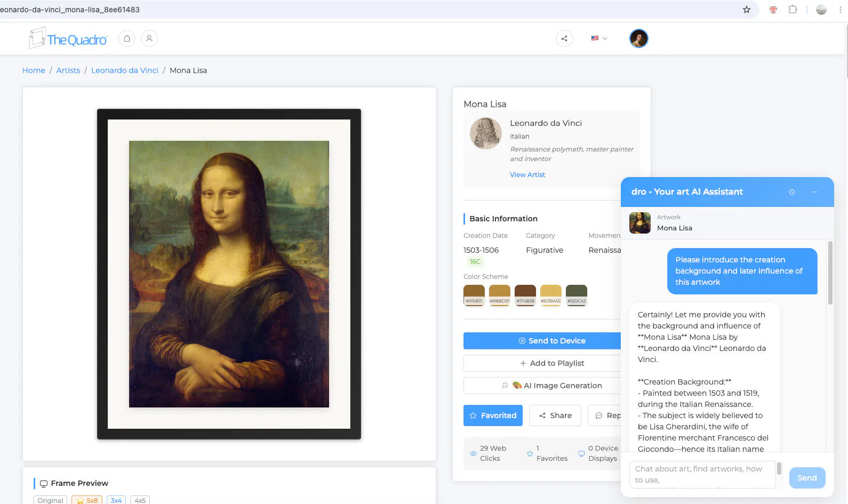Click the Basic Information heading
Screen dimensions: 848x504
pyautogui.click(x=503, y=219)
